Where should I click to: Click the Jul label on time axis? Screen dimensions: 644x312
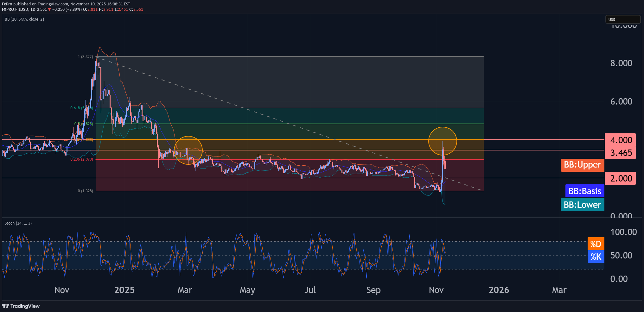[310, 290]
